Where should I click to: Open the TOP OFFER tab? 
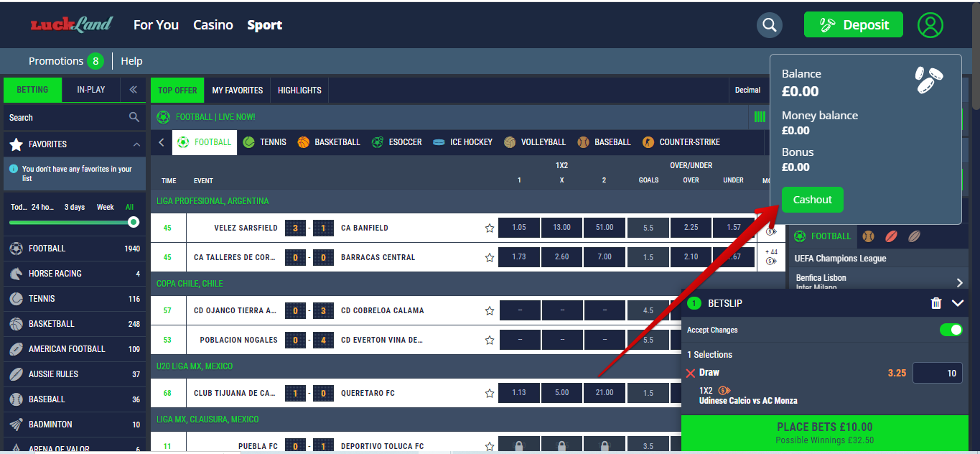pos(177,90)
